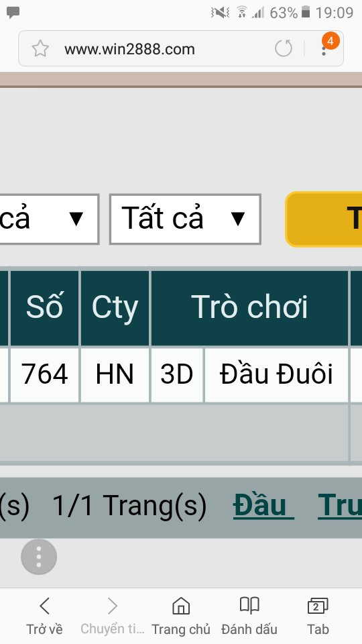Image resolution: width=362 pixels, height=644 pixels.
Task: Tap the bookmark star icon
Action: [x=40, y=49]
